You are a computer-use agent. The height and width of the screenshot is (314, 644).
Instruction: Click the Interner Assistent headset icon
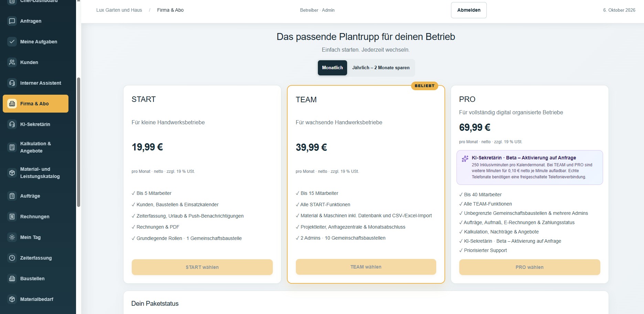point(12,83)
